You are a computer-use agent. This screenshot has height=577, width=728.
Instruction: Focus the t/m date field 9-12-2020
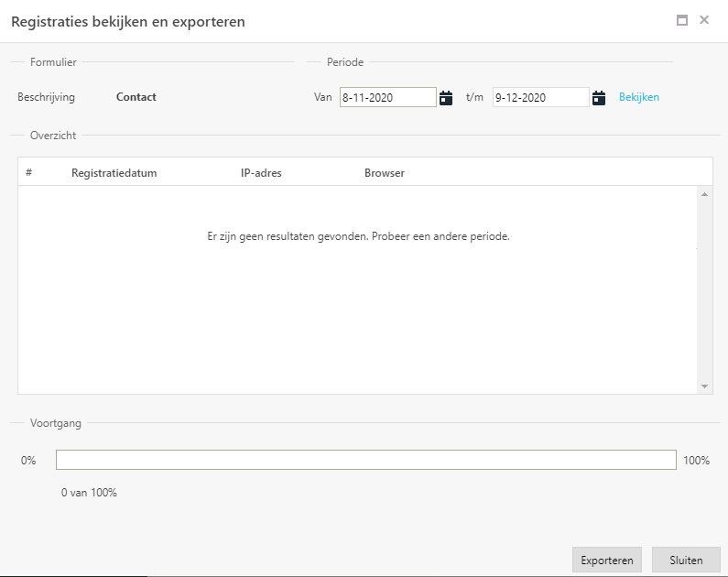coord(541,97)
